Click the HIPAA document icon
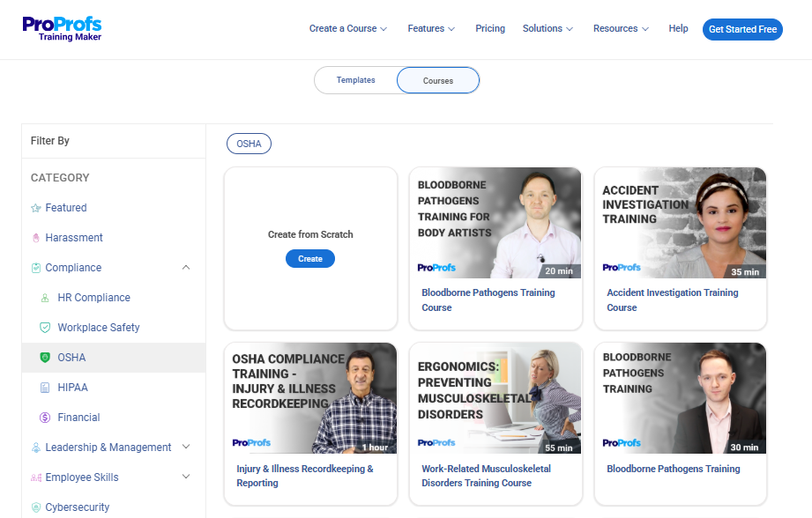The width and height of the screenshot is (812, 518). coord(45,388)
